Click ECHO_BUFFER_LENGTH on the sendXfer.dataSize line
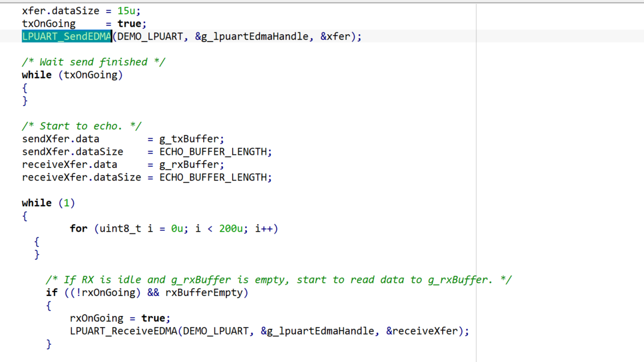 tap(213, 151)
